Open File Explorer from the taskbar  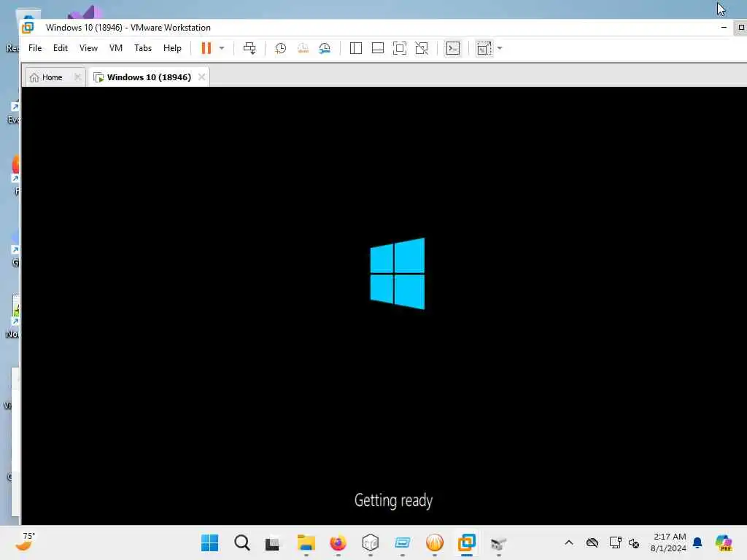[x=306, y=542]
